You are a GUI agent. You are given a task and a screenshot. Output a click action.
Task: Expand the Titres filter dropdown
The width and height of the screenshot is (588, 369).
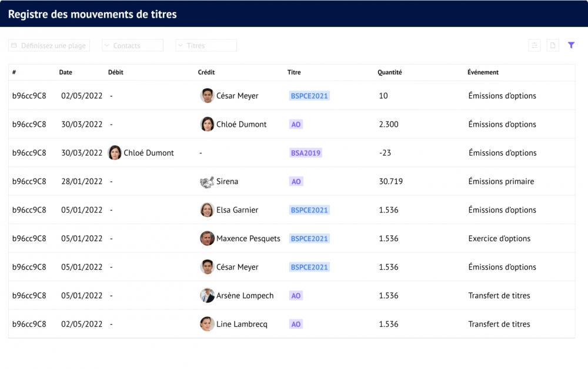click(206, 45)
